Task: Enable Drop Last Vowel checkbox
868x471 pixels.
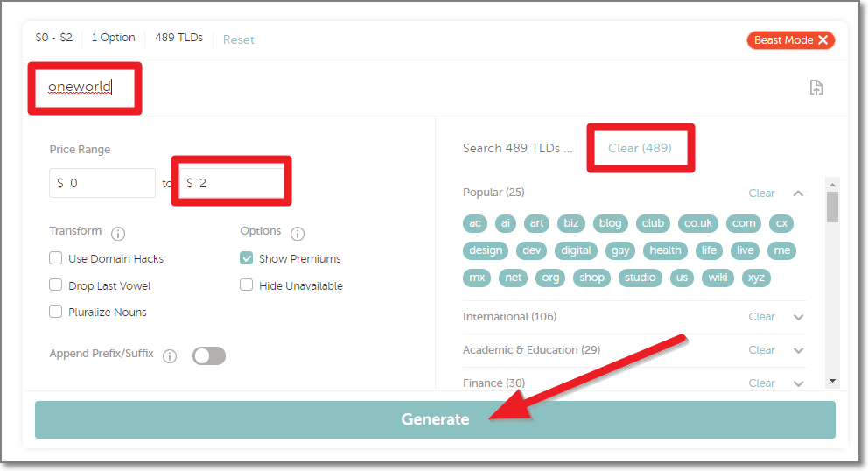Action: coord(55,285)
